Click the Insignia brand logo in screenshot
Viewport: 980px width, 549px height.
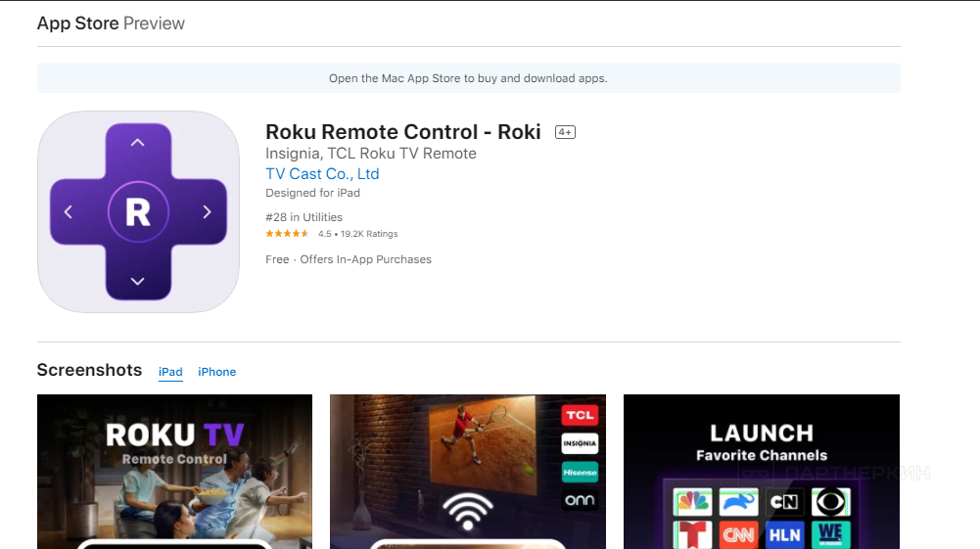point(580,443)
